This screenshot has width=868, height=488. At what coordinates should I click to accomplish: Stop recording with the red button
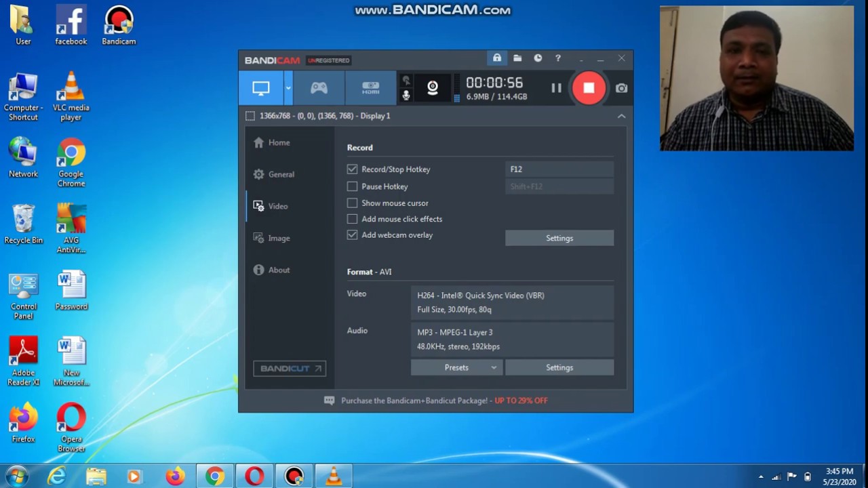(x=589, y=88)
